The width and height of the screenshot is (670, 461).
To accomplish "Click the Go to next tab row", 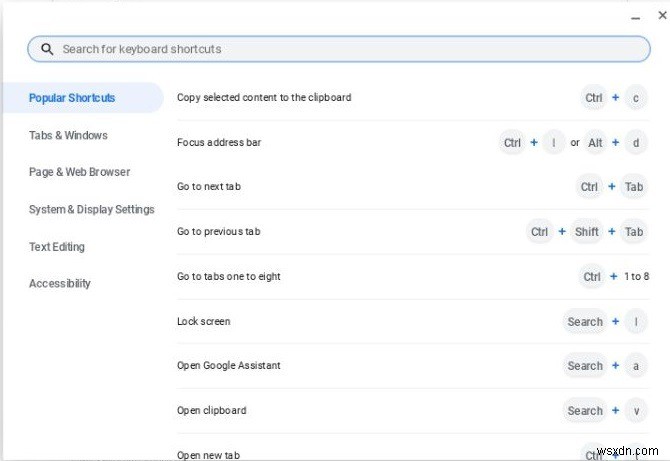I will coord(209,187).
